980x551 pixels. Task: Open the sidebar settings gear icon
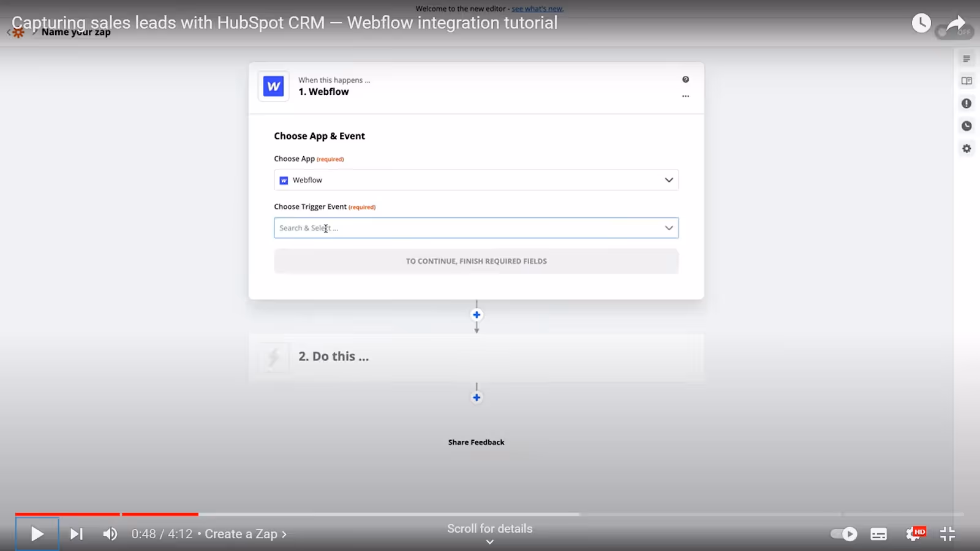(967, 149)
